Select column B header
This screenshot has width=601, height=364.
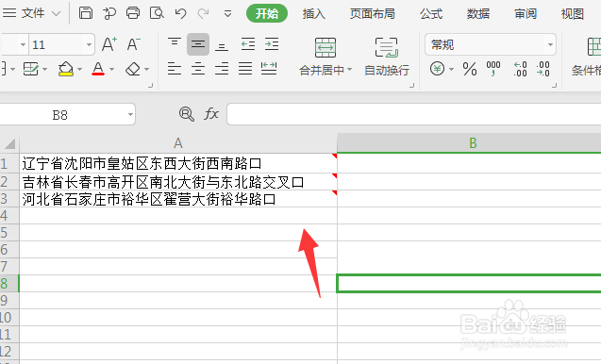pyautogui.click(x=469, y=143)
